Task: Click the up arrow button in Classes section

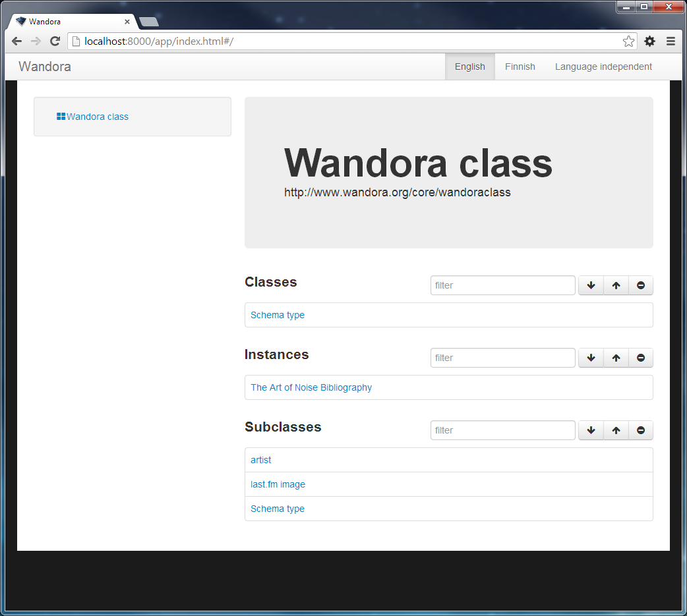Action: click(616, 285)
